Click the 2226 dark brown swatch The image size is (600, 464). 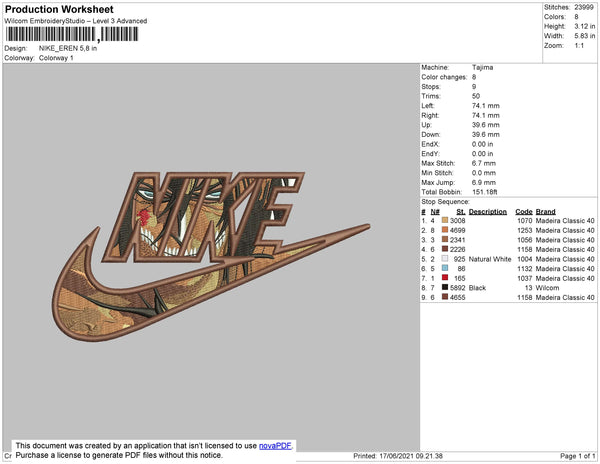445,249
